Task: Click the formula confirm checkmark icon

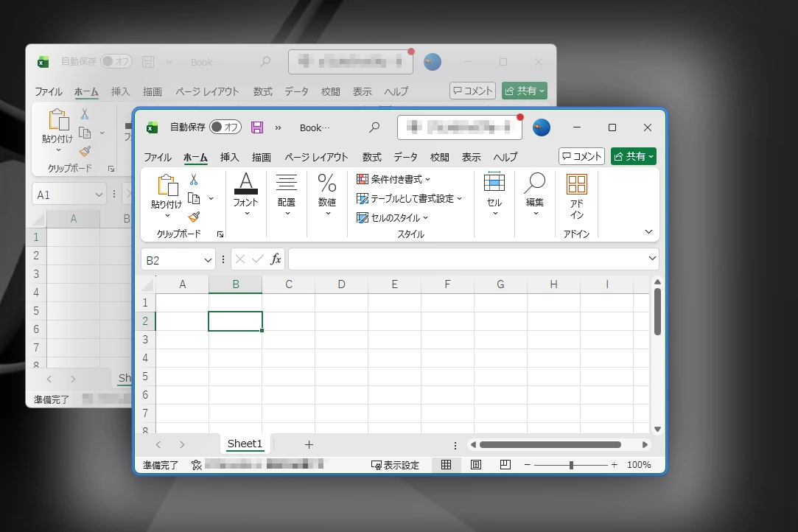Action: pyautogui.click(x=258, y=259)
